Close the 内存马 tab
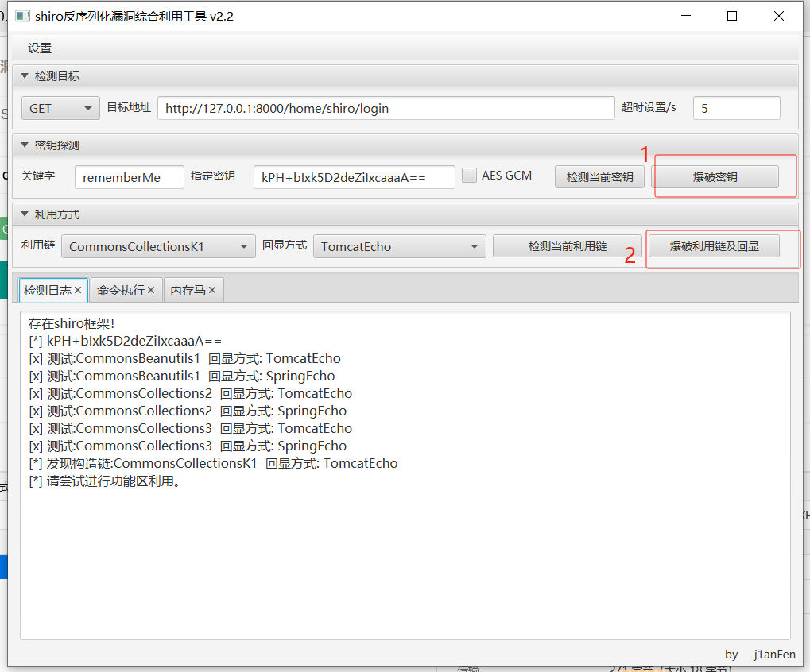This screenshot has height=672, width=810. (211, 290)
